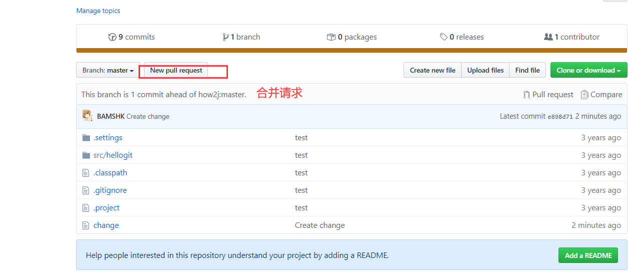Open the src/hellogit folder
The image size is (644, 276).
pyautogui.click(x=113, y=155)
